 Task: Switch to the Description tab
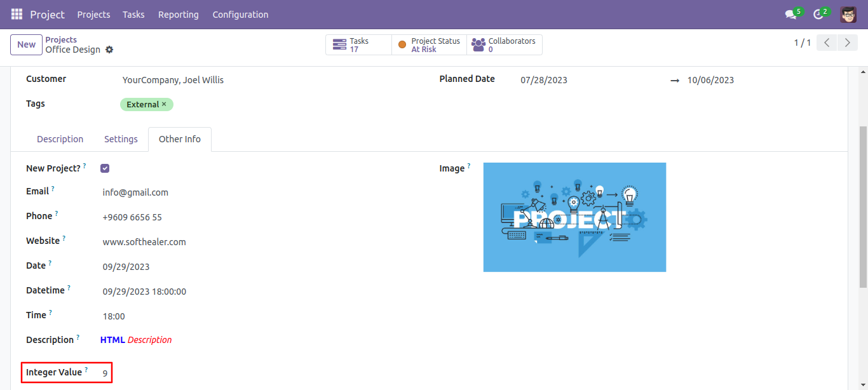(60, 139)
